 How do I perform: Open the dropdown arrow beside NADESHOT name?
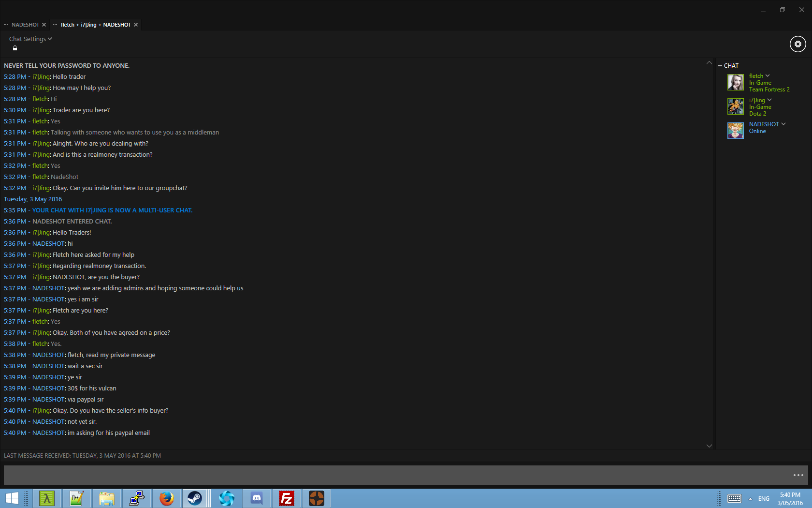(783, 124)
